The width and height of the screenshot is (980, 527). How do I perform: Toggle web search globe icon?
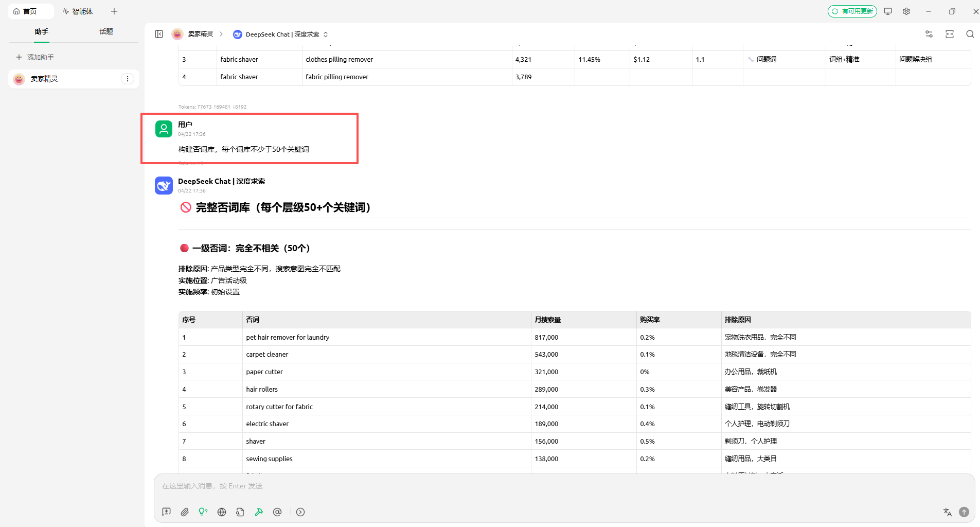(x=222, y=512)
